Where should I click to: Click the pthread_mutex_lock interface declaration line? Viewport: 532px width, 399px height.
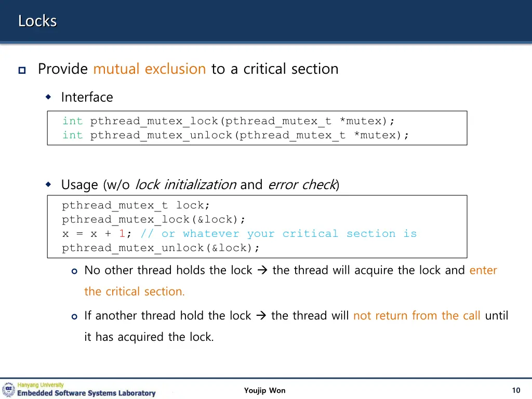click(229, 121)
